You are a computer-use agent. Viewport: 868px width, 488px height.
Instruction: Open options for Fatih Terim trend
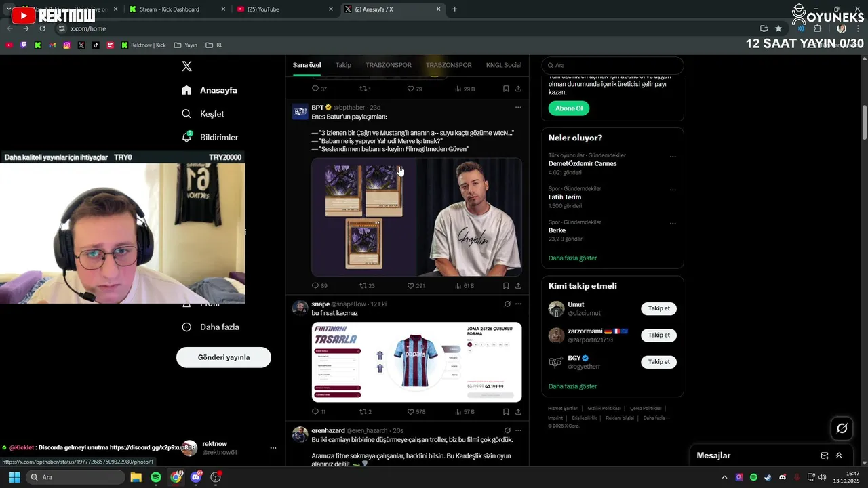(x=673, y=190)
